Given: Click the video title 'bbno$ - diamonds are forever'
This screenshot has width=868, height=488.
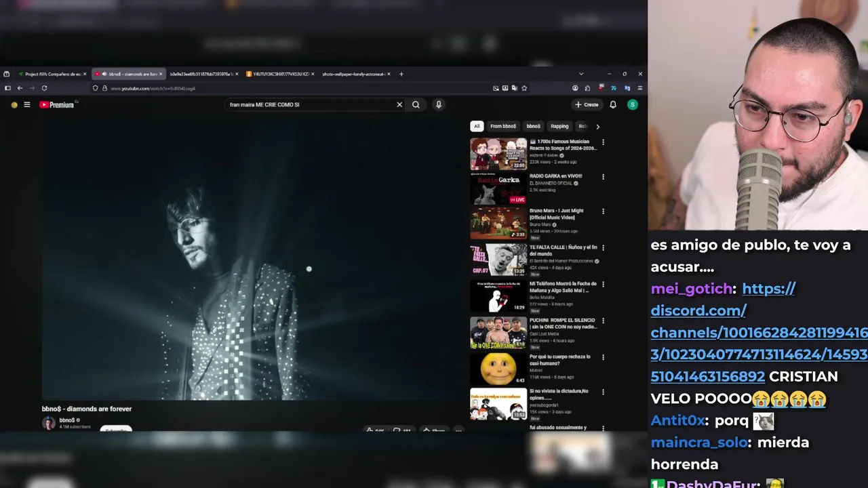Looking at the screenshot, I should [x=87, y=409].
